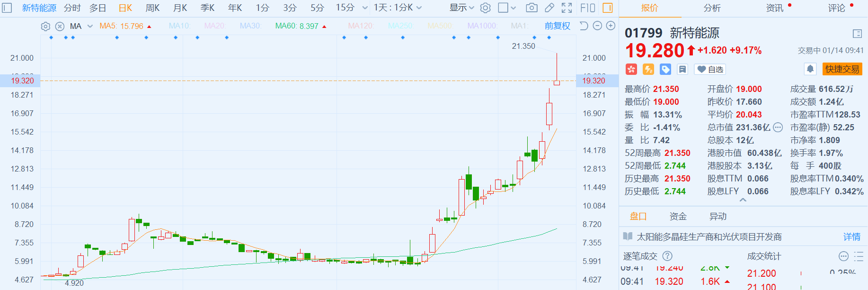Reset the chart with the undo arrow
868x290 pixels.
click(x=584, y=26)
